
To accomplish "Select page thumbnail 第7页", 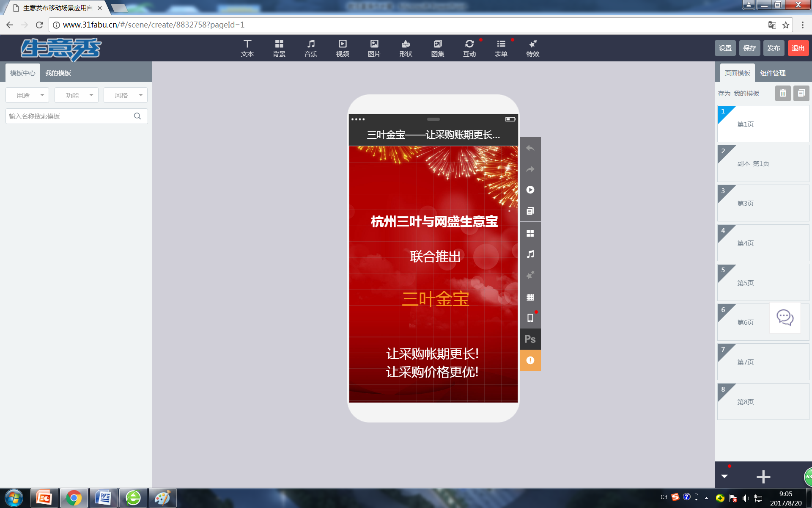I will (x=763, y=362).
